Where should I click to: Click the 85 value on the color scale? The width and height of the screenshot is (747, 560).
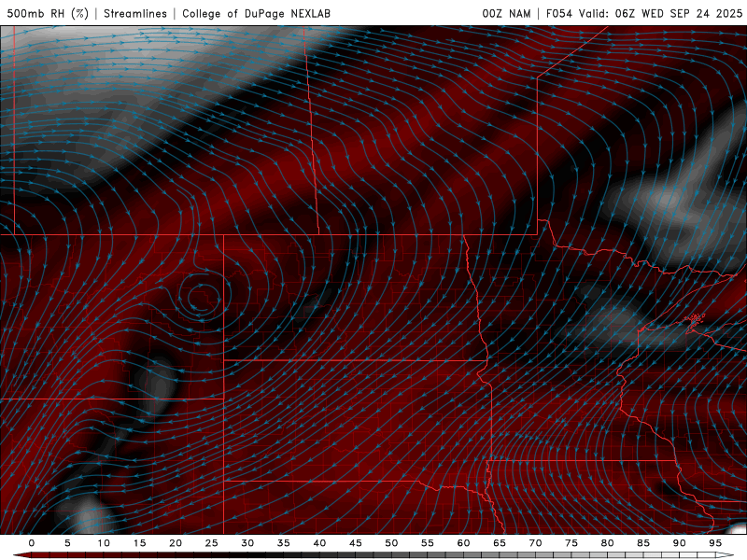click(x=643, y=543)
